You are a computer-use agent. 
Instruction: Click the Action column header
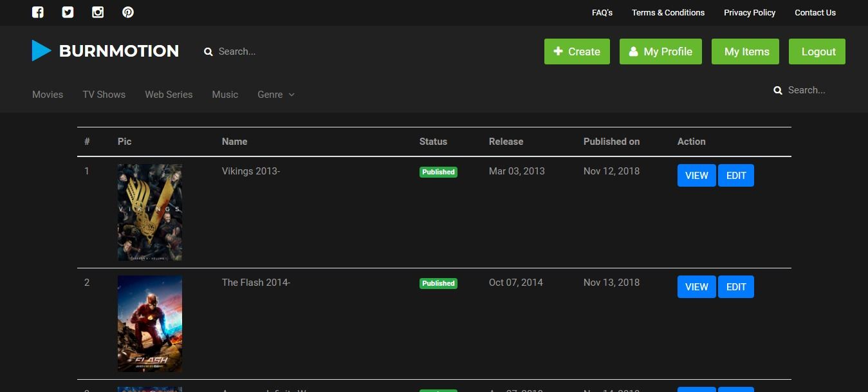coord(692,142)
